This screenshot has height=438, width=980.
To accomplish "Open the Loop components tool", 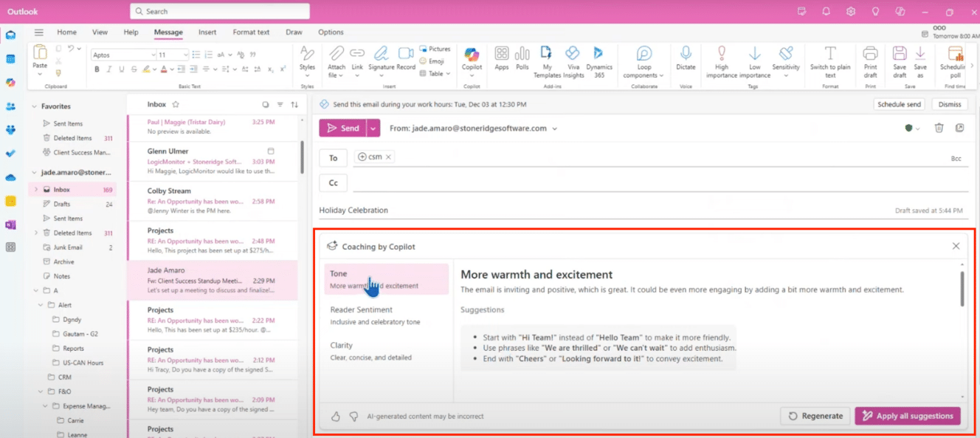I will pyautogui.click(x=644, y=55).
